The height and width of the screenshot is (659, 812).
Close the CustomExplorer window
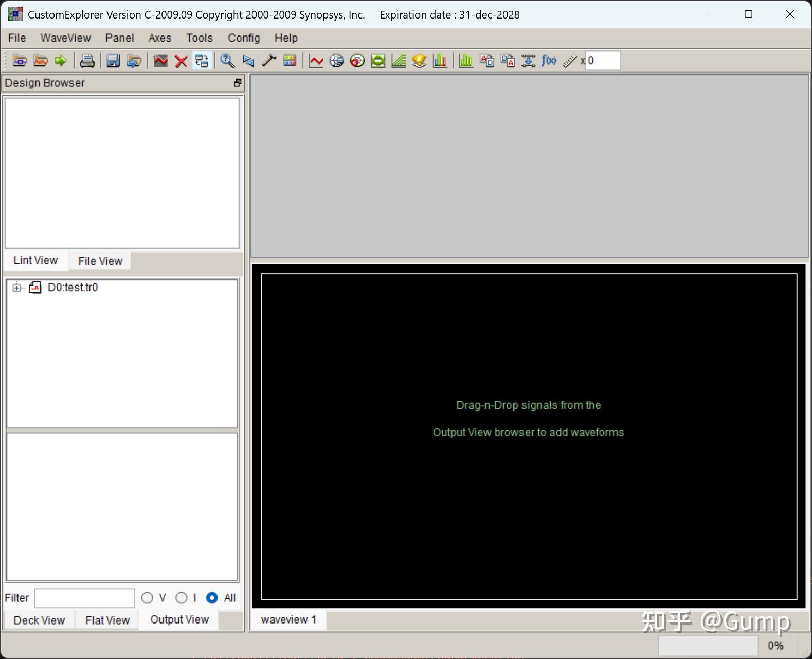tap(790, 14)
